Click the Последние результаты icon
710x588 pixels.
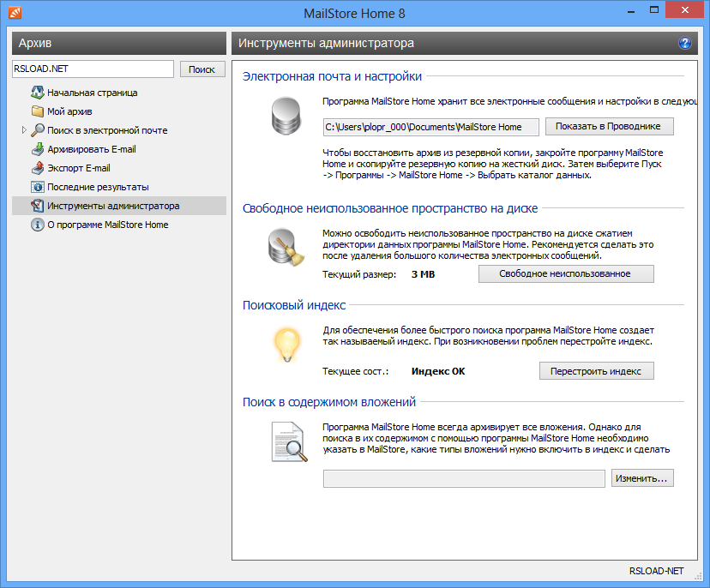coord(37,187)
